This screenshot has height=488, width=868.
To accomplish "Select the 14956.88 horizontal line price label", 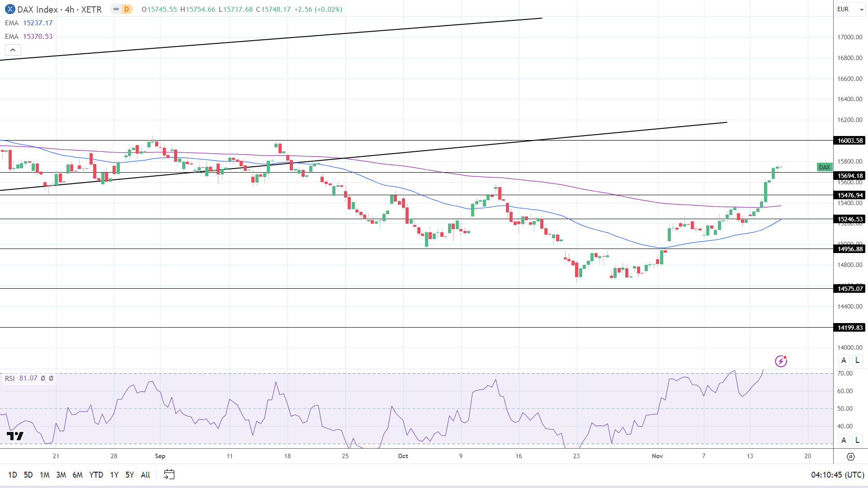I will click(849, 249).
